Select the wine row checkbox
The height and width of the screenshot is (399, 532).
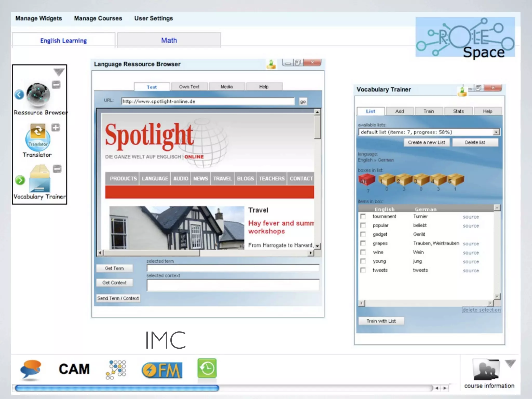point(363,252)
